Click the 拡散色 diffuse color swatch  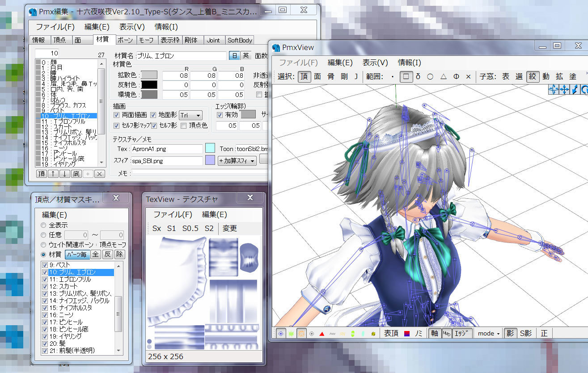click(149, 75)
